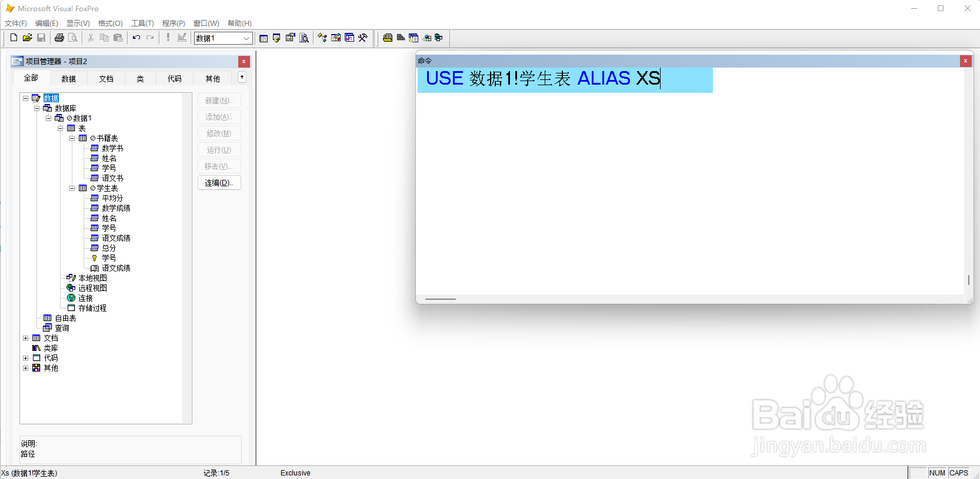Collapse the 学生表 table node

[72, 188]
